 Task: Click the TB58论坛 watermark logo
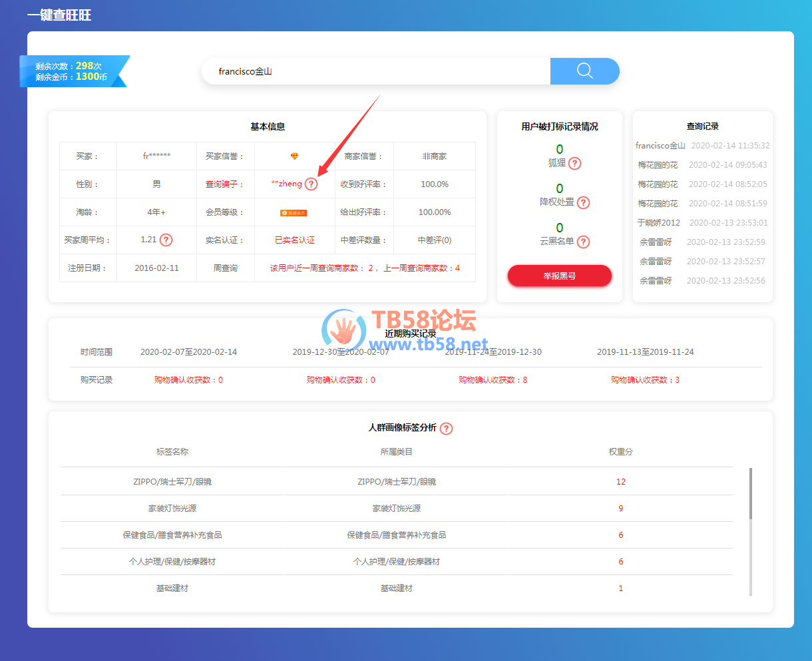click(x=399, y=331)
